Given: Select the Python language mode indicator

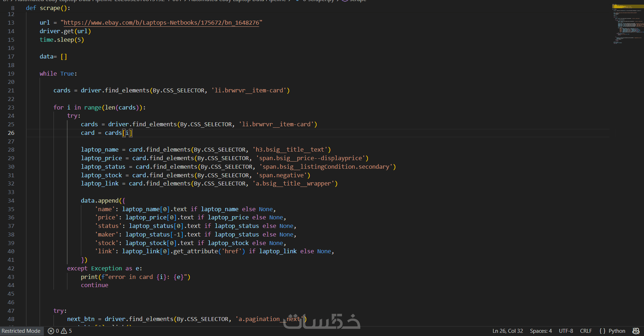Looking at the screenshot, I should click(617, 331).
